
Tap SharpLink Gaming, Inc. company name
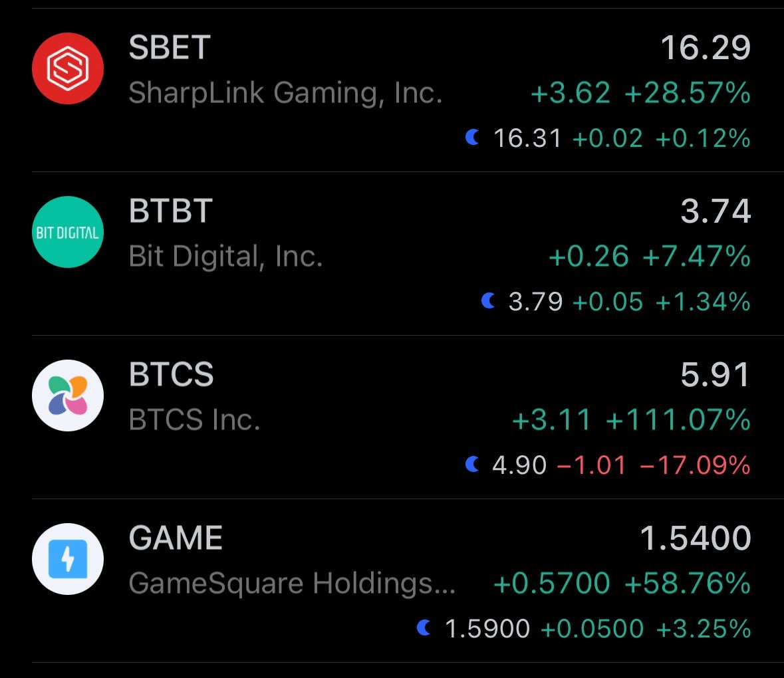click(285, 93)
